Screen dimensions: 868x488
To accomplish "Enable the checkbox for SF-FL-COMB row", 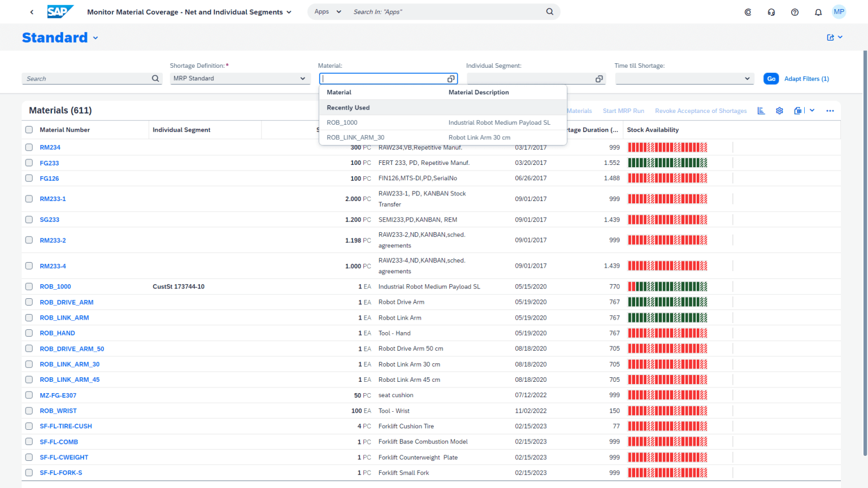I will 29,442.
